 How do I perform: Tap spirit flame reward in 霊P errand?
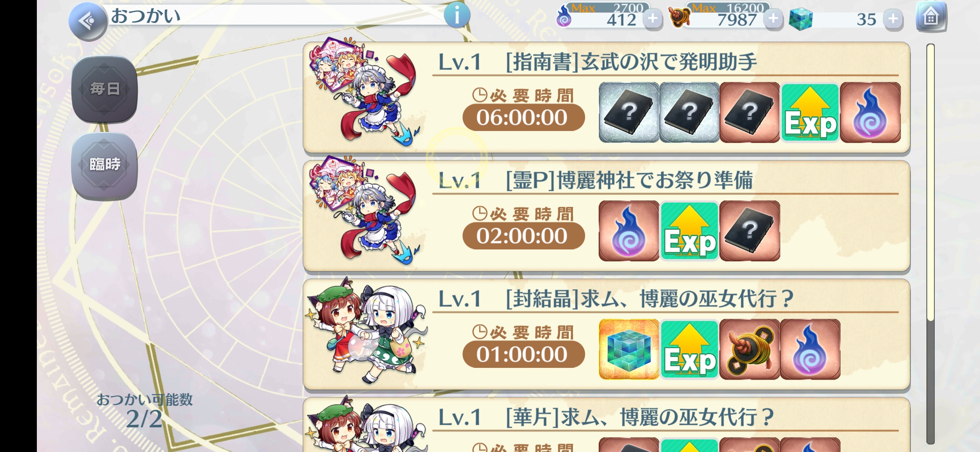pyautogui.click(x=629, y=231)
